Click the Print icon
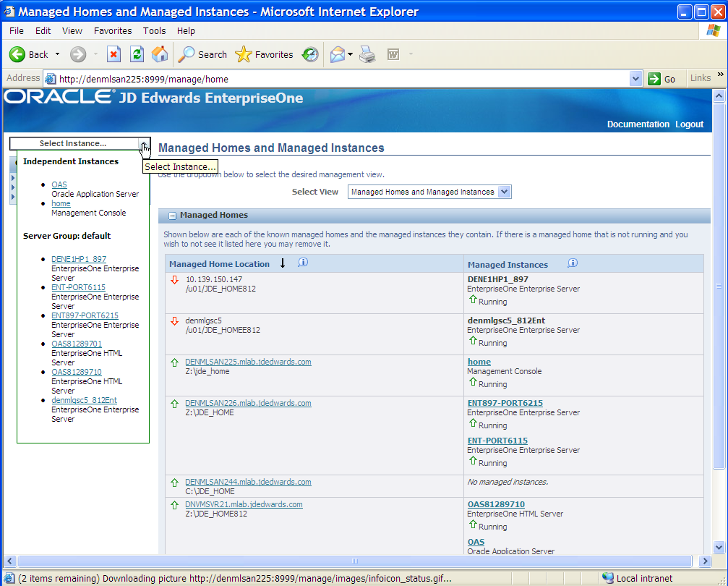 [x=367, y=54]
